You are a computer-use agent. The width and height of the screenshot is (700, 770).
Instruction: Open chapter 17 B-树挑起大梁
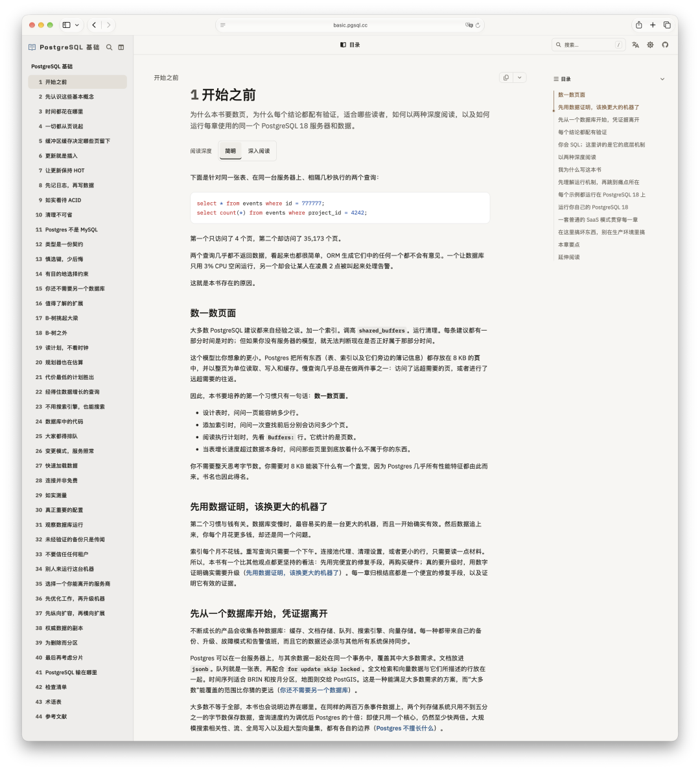pos(78,318)
